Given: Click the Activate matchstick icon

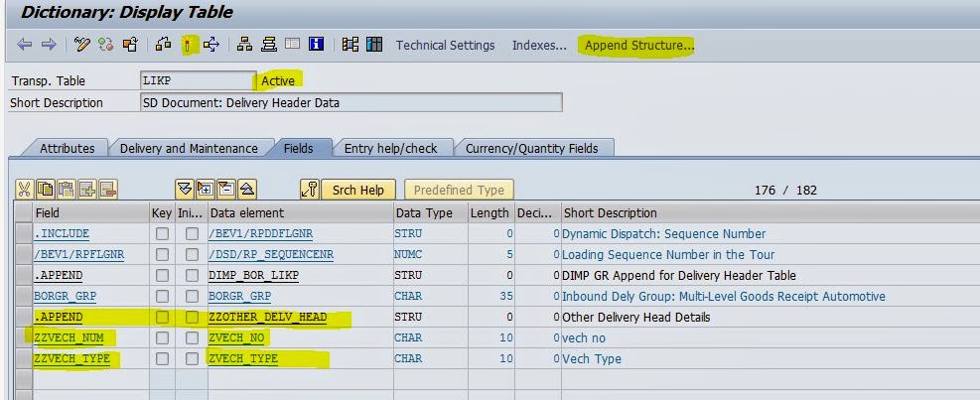Looking at the screenshot, I should [x=186, y=45].
